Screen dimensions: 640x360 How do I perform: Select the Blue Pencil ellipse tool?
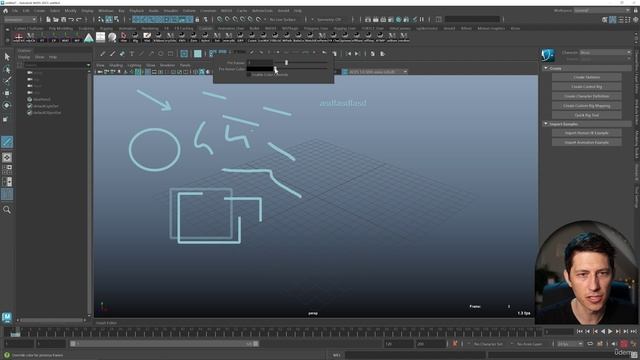(160, 54)
